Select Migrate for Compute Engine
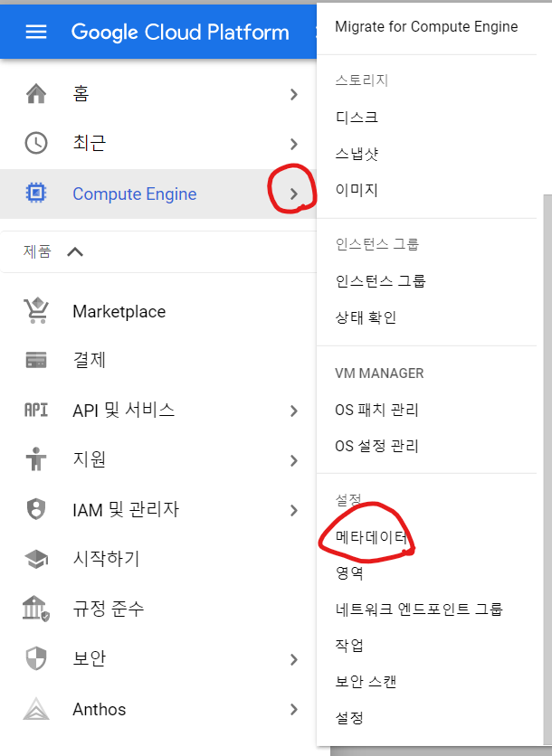552x756 pixels. click(x=426, y=27)
